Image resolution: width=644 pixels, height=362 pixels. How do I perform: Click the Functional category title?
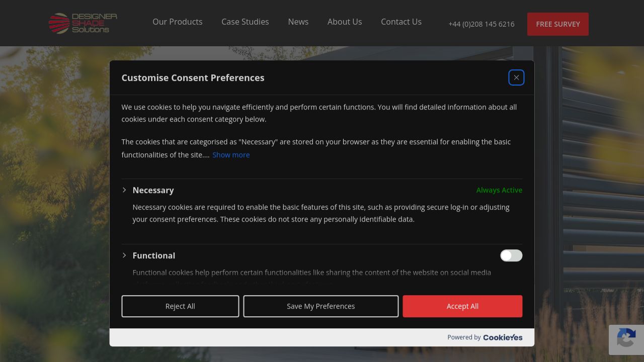click(154, 255)
